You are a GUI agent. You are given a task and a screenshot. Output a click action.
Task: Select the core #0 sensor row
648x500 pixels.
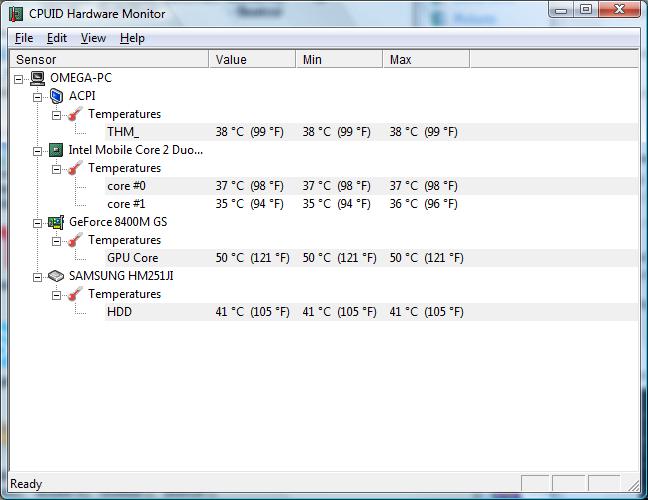pyautogui.click(x=371, y=186)
